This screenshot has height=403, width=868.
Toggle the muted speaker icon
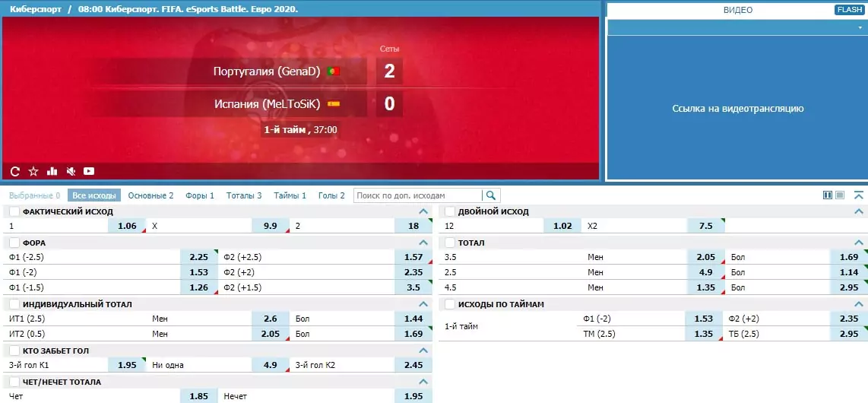point(70,172)
